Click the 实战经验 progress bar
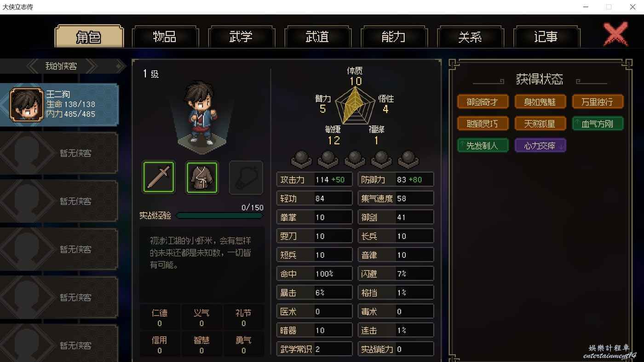Screen dimensions: 644x362 coord(220,216)
